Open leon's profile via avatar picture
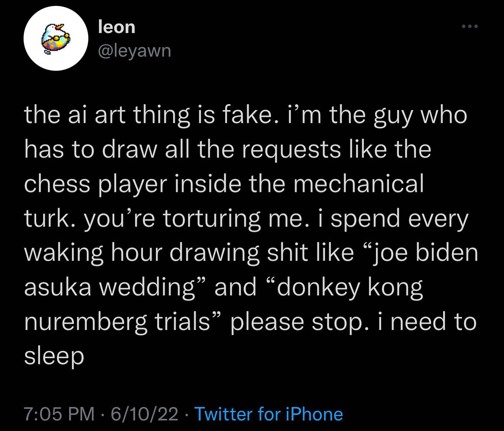This screenshot has width=504, height=431. 56,37
